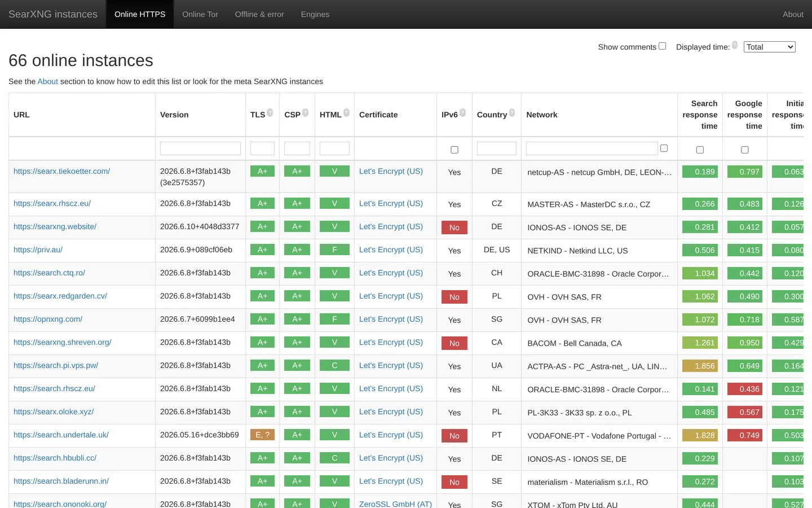Click the SearXNG instances brand link
The image size is (812, 508).
click(53, 14)
